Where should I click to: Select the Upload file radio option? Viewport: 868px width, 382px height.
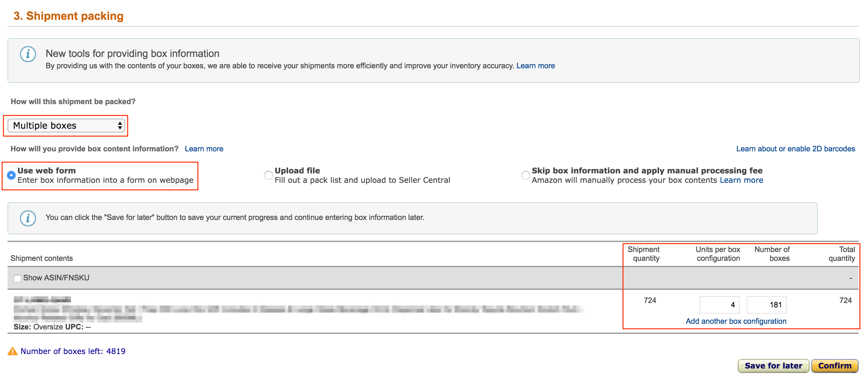(268, 175)
